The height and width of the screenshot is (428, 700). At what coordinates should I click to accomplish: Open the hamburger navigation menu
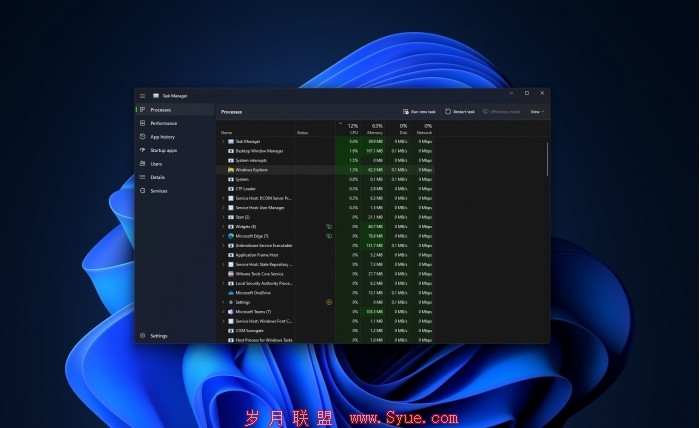coord(142,96)
